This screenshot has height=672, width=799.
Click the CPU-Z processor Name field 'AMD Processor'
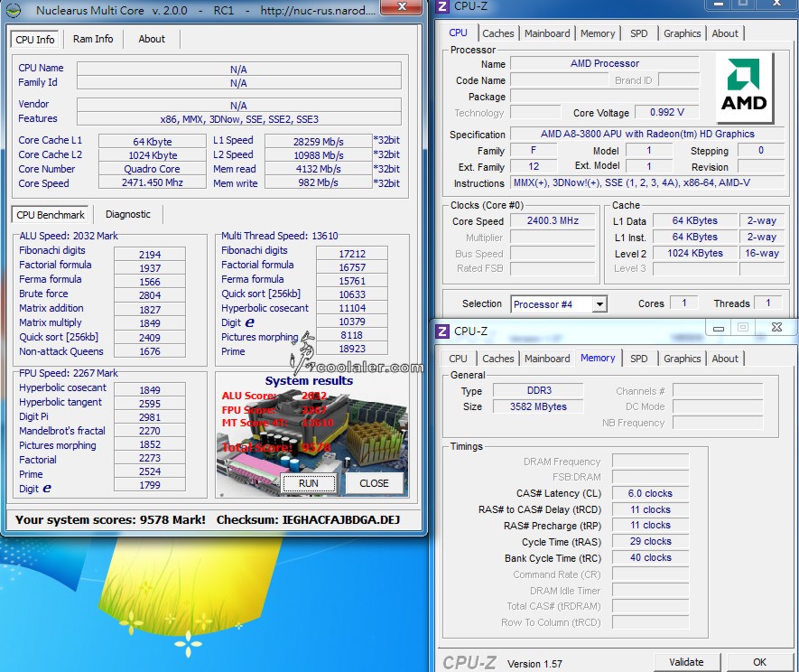point(605,64)
